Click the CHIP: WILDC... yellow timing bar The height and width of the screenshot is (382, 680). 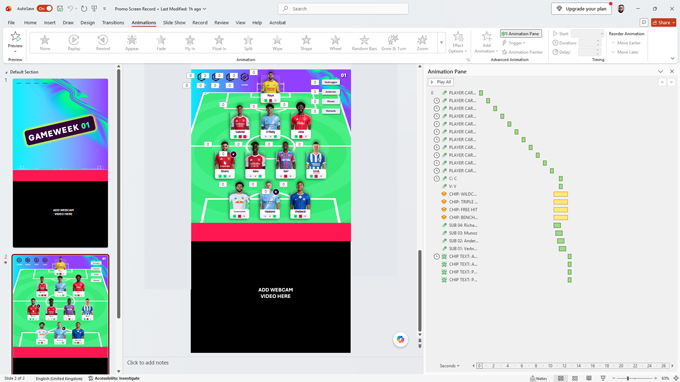coord(560,194)
